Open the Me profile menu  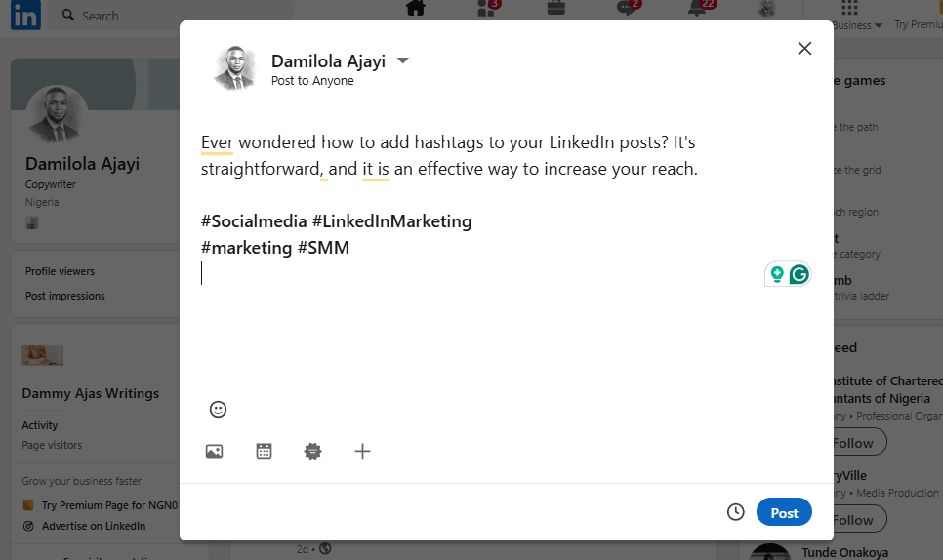[766, 9]
